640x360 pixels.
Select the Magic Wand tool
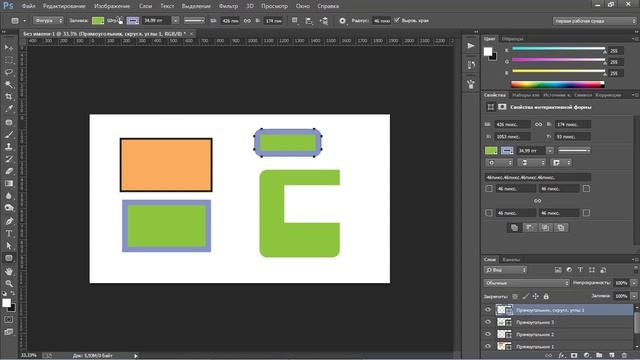point(9,84)
